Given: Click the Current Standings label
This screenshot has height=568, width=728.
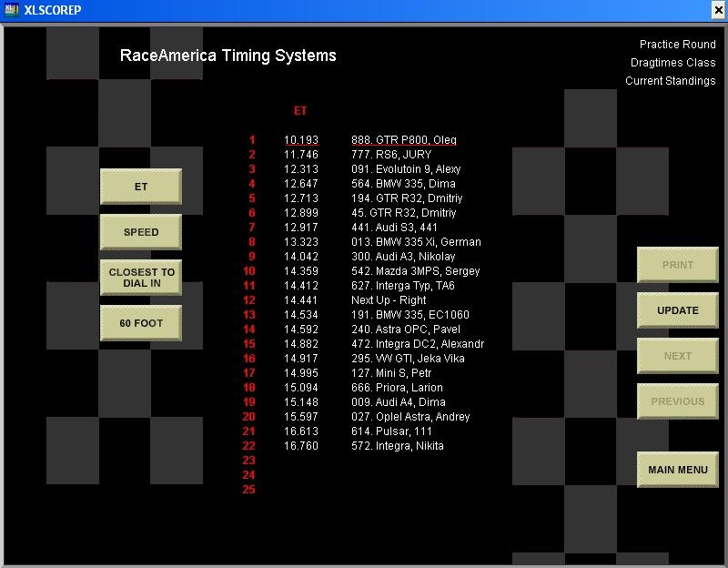Looking at the screenshot, I should (x=670, y=81).
